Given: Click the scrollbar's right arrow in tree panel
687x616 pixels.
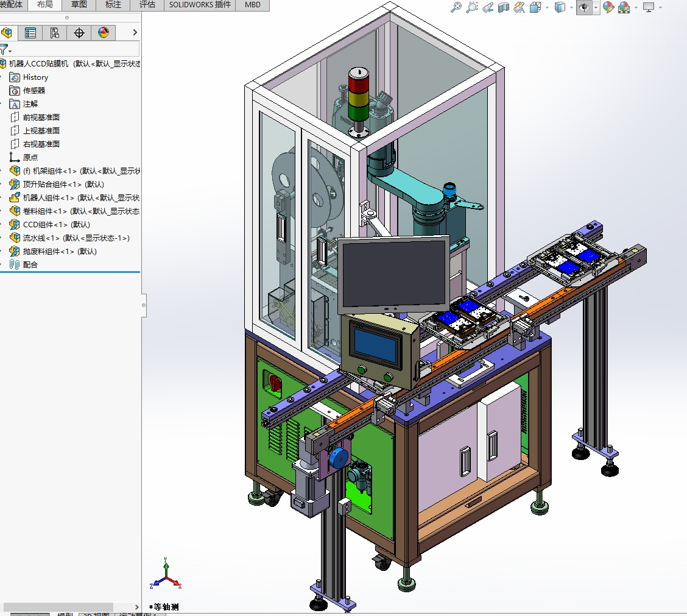Looking at the screenshot, I should coord(136,607).
